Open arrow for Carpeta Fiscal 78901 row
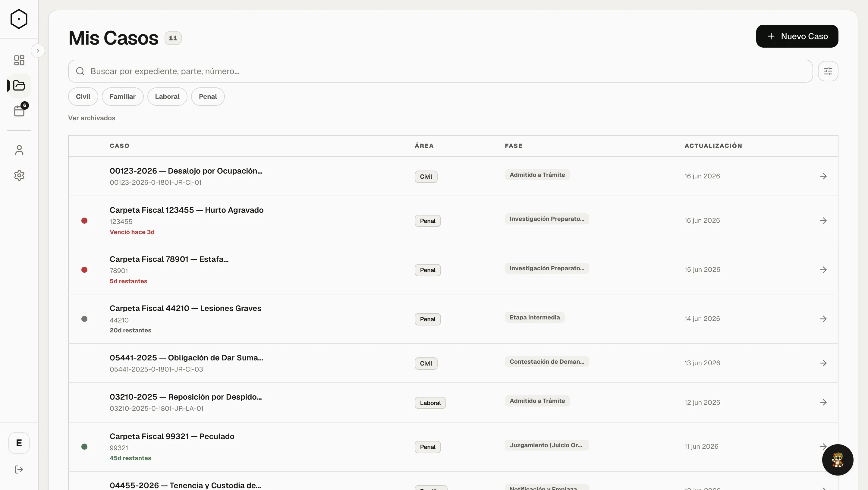The height and width of the screenshot is (490, 868). pyautogui.click(x=823, y=270)
